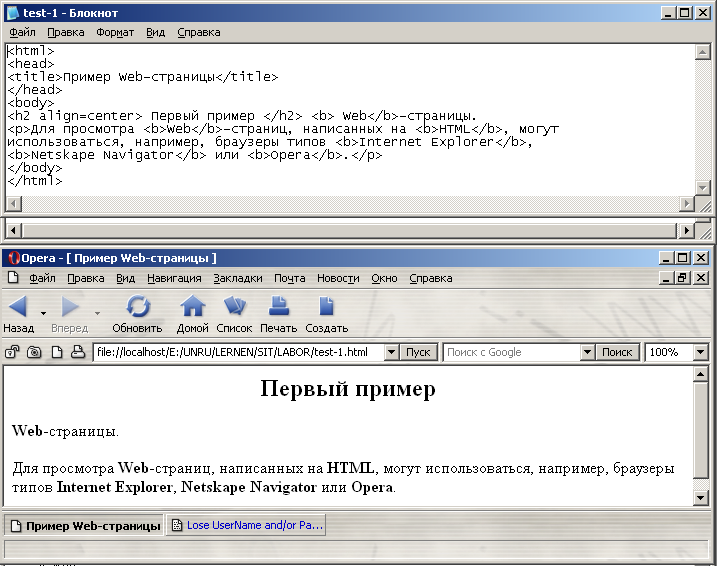Viewport: 717px width, 566px height.
Task: Open Opera's Новости menu
Action: click(338, 278)
